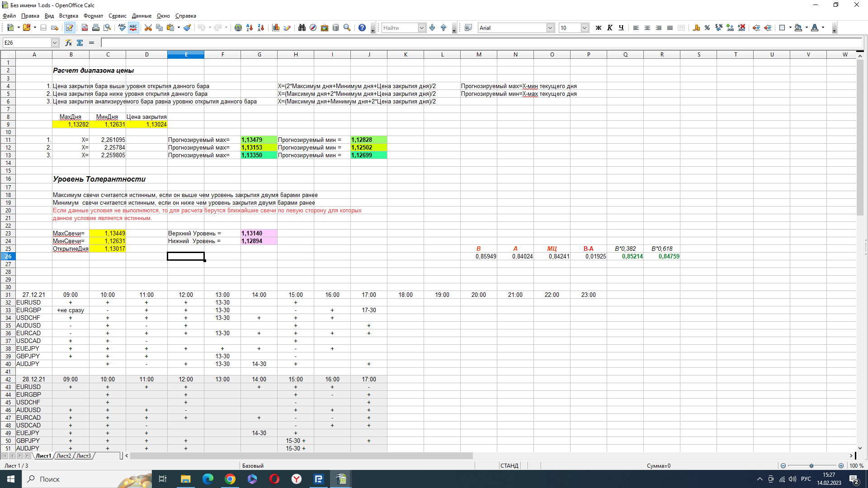Insert Chart icon
Screen dimensions: 868x488
pos(276,28)
